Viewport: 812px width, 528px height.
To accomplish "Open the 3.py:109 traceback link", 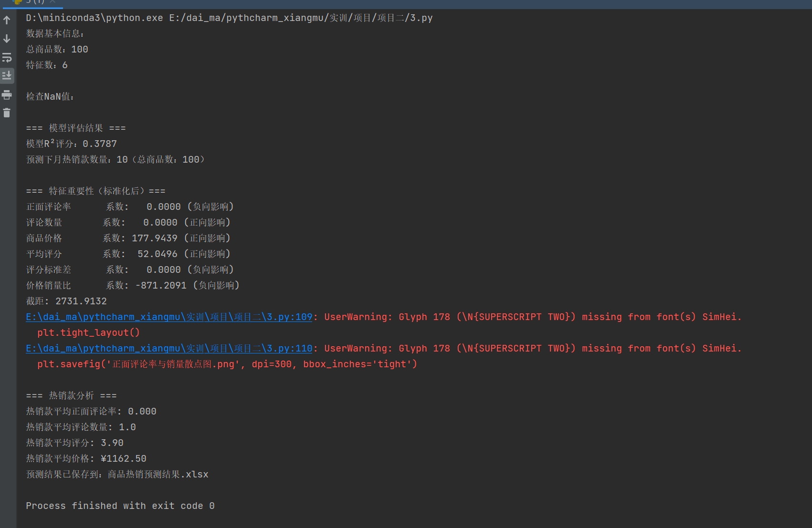I will (x=169, y=317).
